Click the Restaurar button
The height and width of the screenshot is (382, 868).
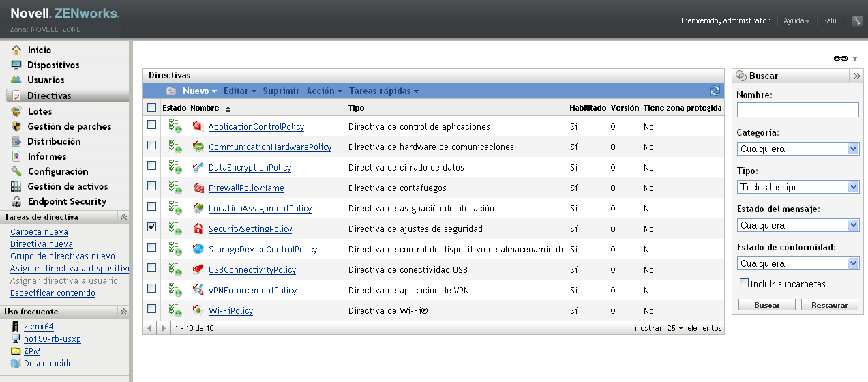[x=830, y=305]
